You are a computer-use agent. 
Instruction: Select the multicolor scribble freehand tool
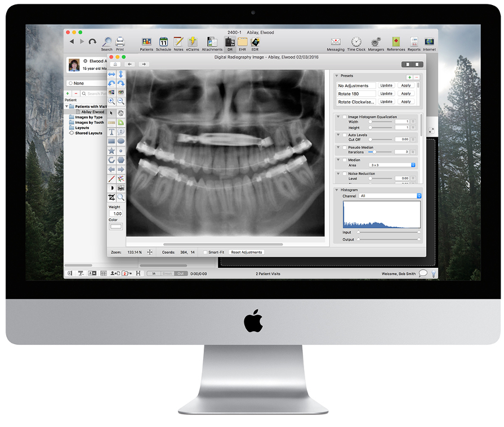[121, 179]
